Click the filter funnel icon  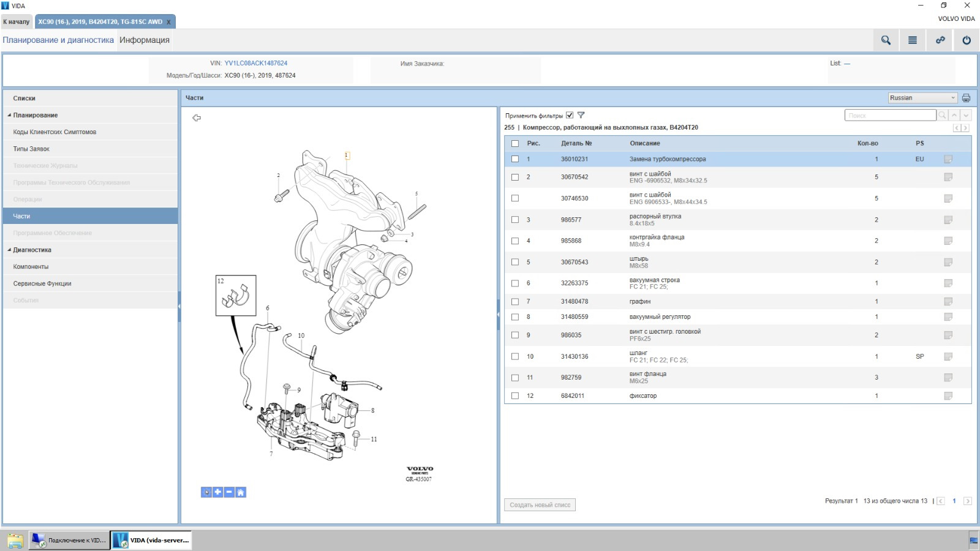click(581, 115)
